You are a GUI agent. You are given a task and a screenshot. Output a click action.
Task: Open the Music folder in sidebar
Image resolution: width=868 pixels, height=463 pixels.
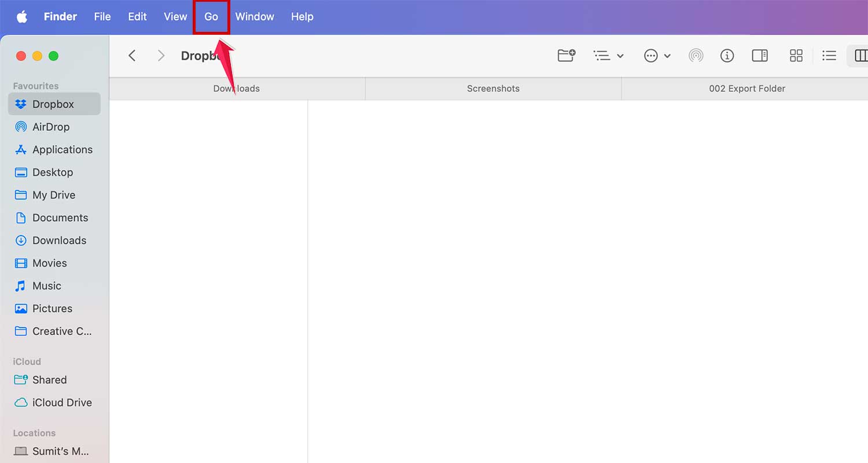tap(47, 285)
